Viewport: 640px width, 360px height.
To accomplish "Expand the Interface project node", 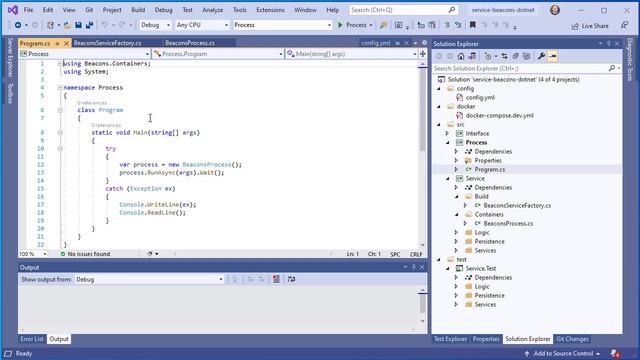I will (x=448, y=133).
